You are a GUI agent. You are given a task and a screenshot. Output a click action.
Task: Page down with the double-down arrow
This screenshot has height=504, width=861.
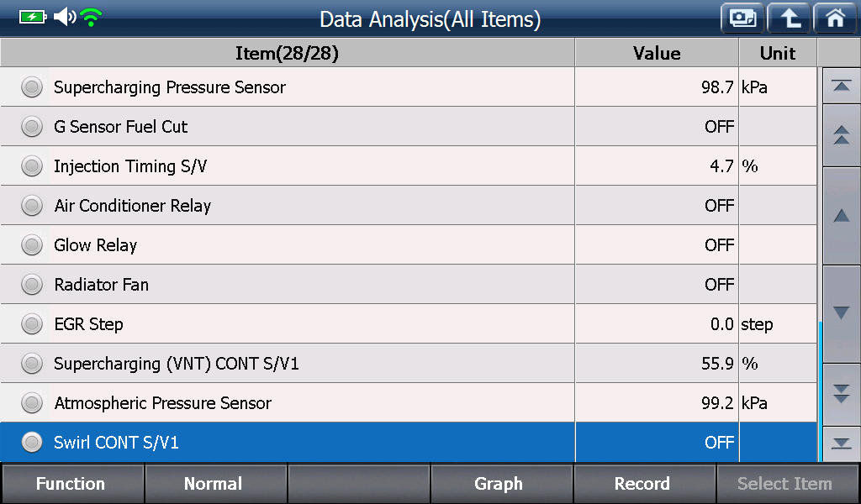point(841,394)
